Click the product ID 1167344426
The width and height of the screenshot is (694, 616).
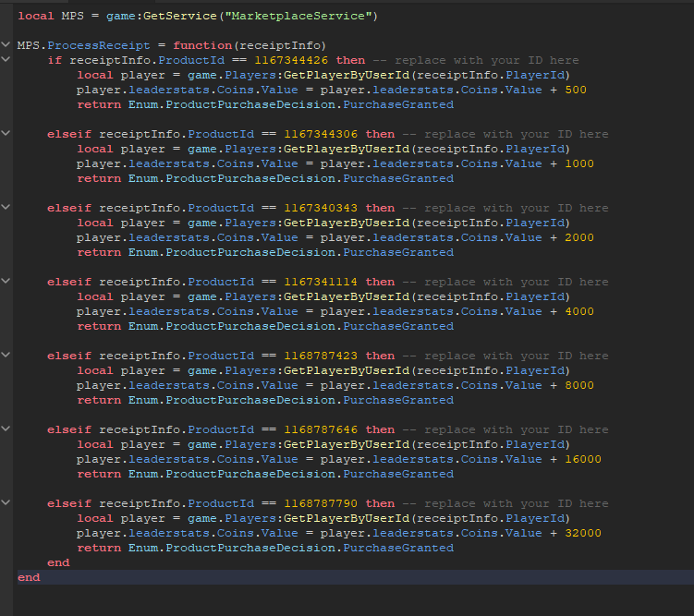(291, 60)
